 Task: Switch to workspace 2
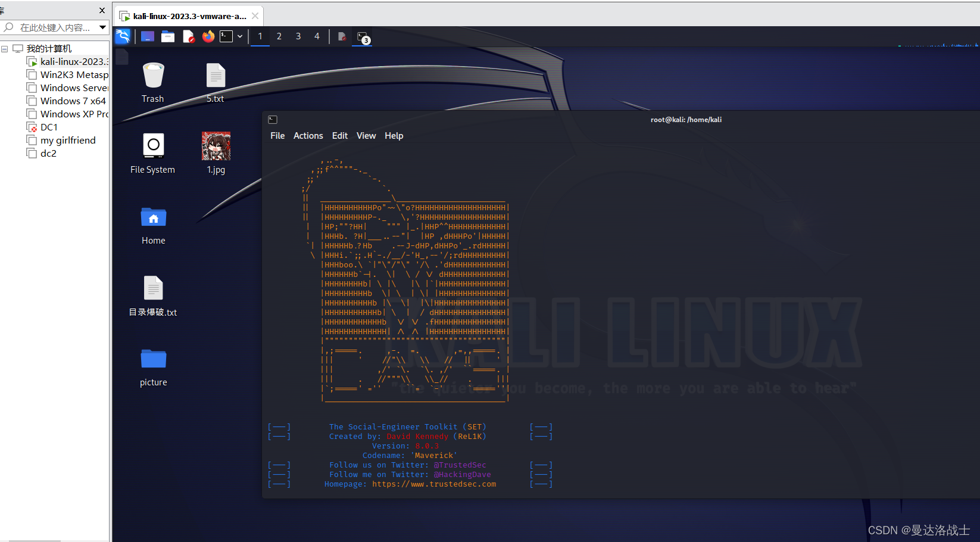tap(279, 36)
